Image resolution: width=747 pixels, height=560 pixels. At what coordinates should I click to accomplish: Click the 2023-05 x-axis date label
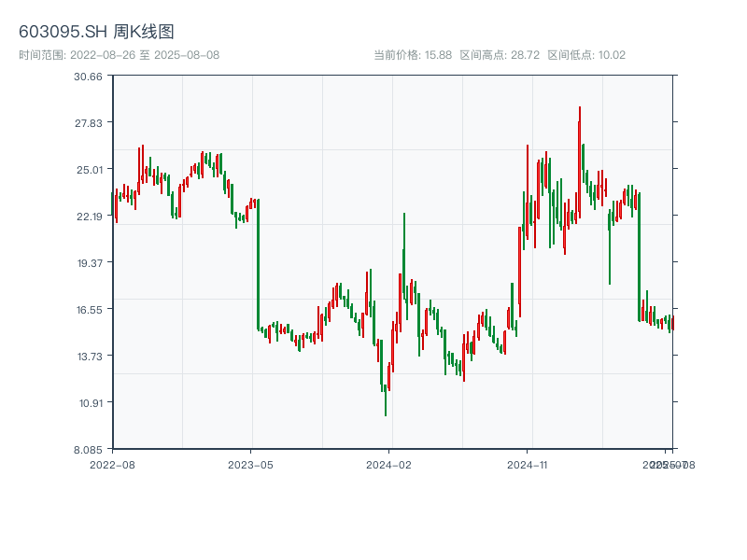(251, 464)
